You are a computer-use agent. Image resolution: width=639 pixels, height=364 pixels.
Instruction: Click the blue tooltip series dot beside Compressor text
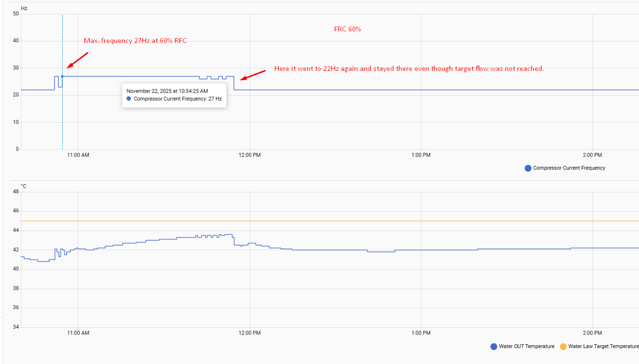[x=129, y=99]
